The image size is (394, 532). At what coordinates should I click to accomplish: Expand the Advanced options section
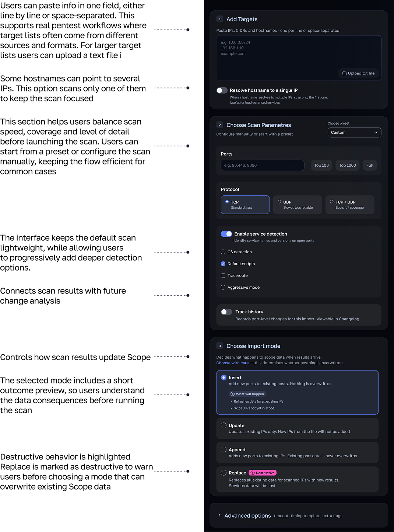coord(299,515)
